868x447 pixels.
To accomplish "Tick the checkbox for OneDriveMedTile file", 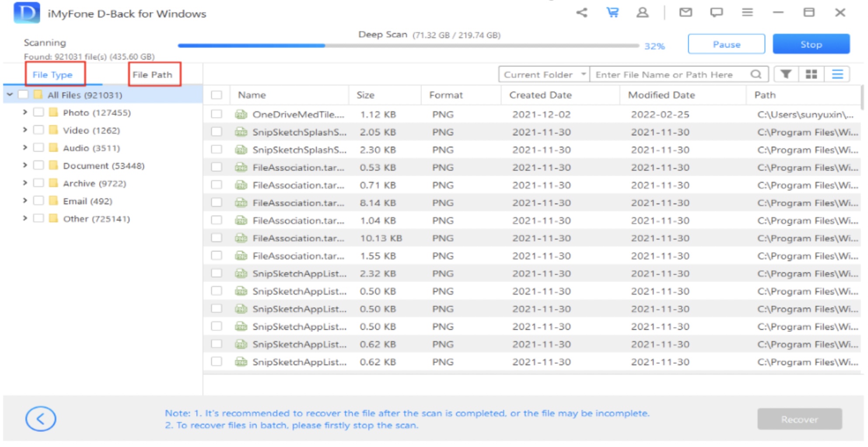I will pos(216,114).
